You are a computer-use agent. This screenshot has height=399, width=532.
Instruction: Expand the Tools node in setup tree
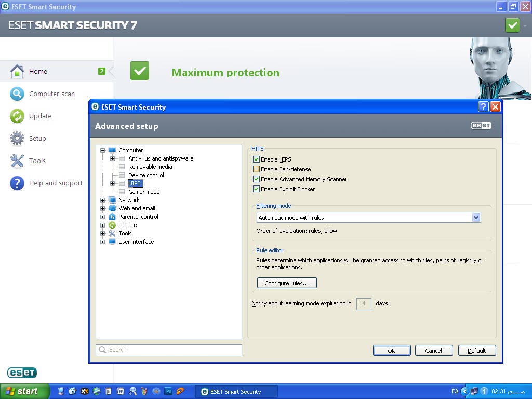pos(102,233)
